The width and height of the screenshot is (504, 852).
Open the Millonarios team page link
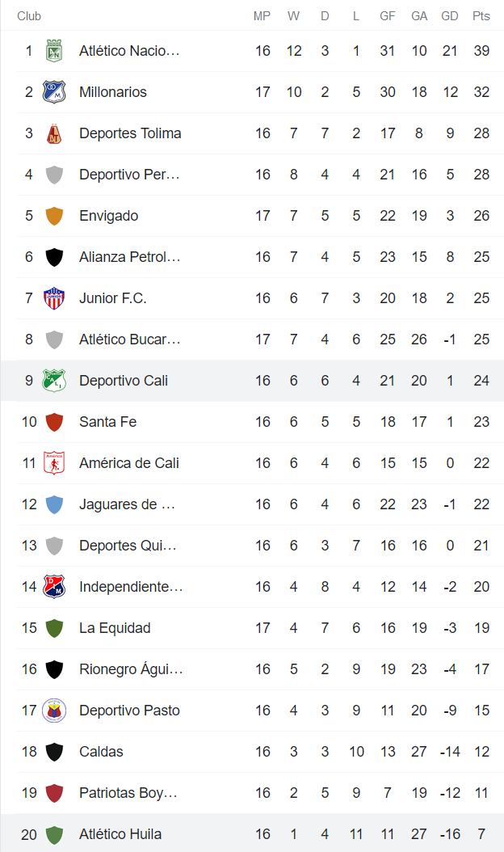pyautogui.click(x=113, y=91)
